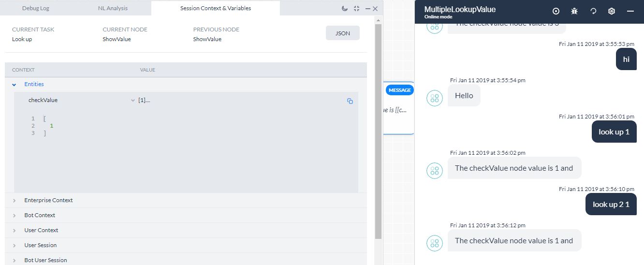Minimize the debug panel
Image resolution: width=644 pixels, height=265 pixels.
(x=368, y=9)
